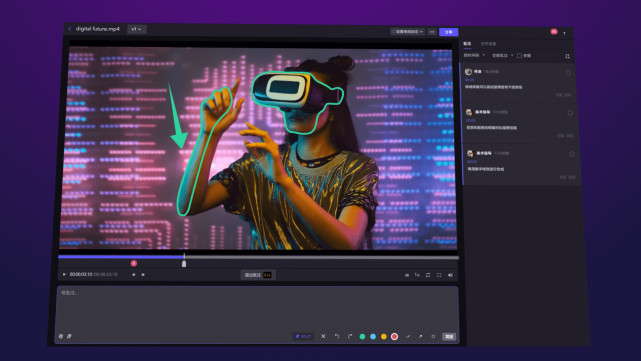Open the review status dropdown in top bar
This screenshot has width=641, height=361.
click(408, 31)
